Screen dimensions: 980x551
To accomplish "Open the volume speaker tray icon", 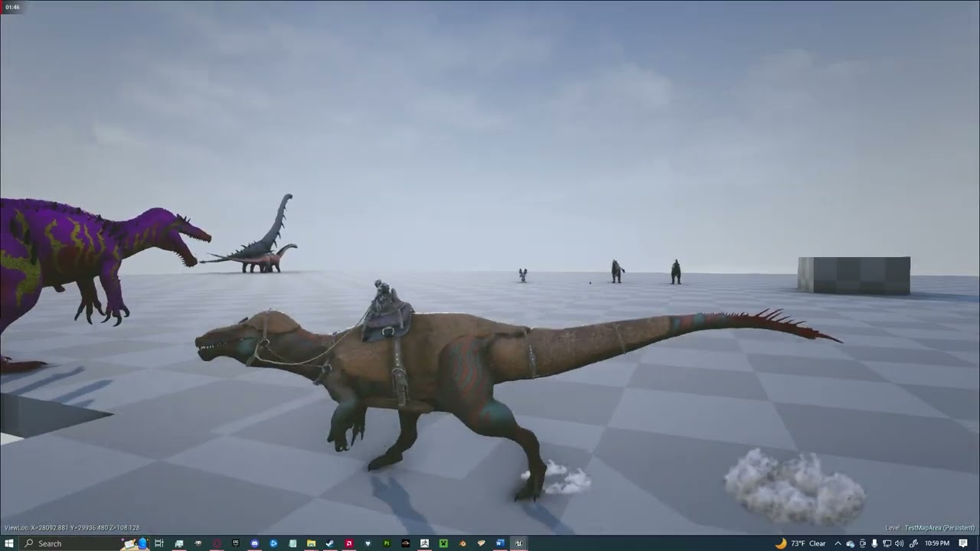I will (900, 543).
